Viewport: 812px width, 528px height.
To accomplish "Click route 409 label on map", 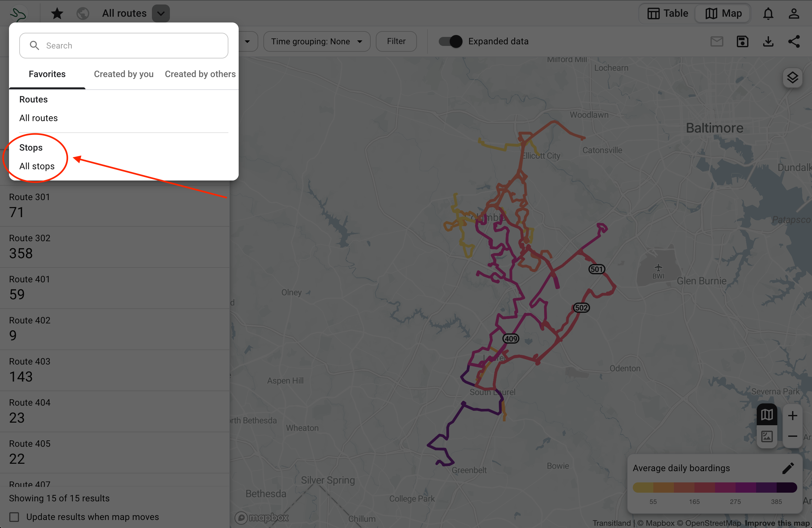I will pyautogui.click(x=511, y=339).
